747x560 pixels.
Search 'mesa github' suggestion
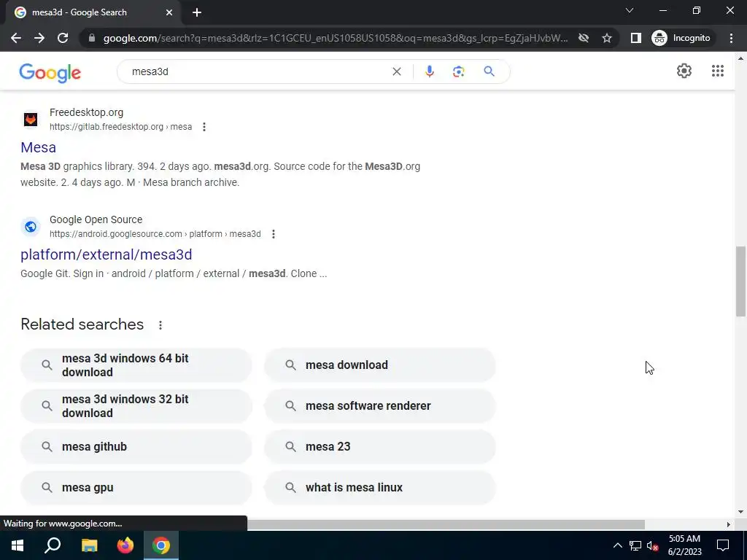[x=136, y=447]
